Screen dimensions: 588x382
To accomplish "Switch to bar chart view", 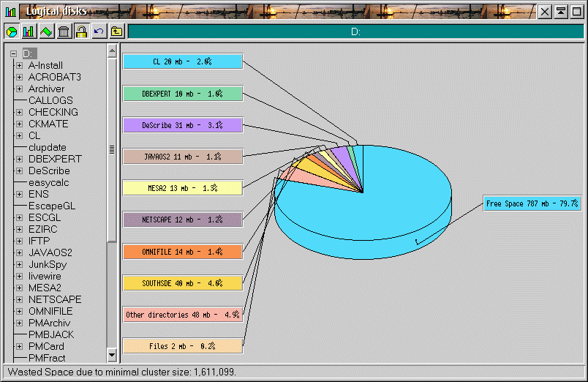I will click(29, 31).
